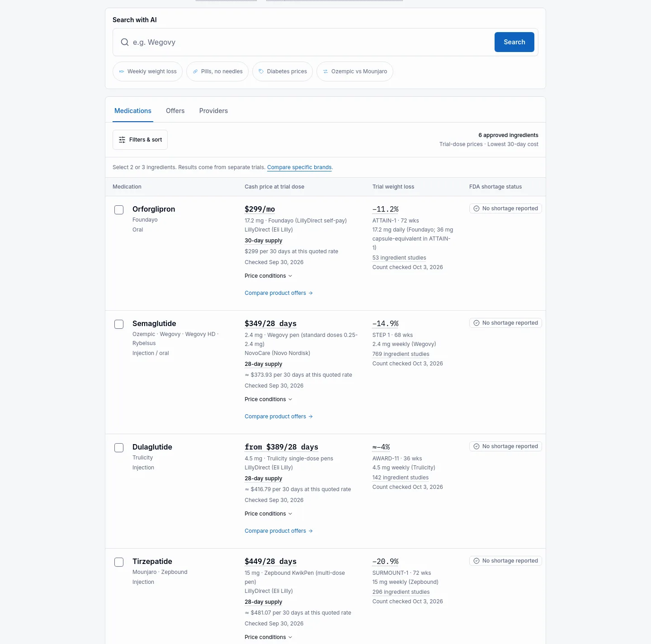Select the Diabetes prices suggestion chip
Screen dimensions: 651x644
[283, 71]
